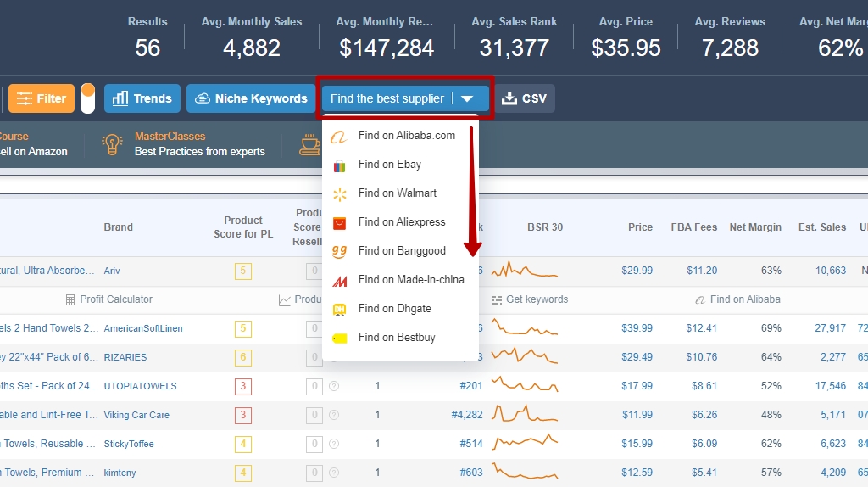Viewport: 868px width, 487px height.
Task: Click est. sales 27,917 value
Action: (831, 328)
